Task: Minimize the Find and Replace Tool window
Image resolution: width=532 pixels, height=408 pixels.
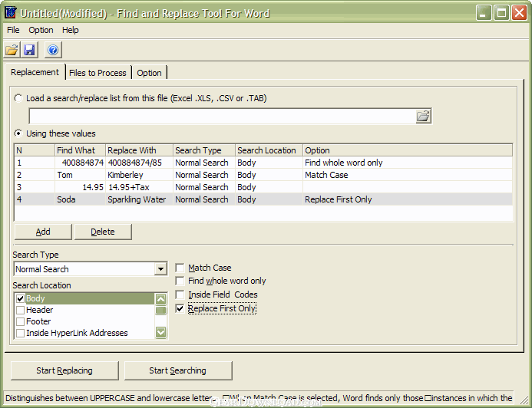Action: (x=484, y=13)
